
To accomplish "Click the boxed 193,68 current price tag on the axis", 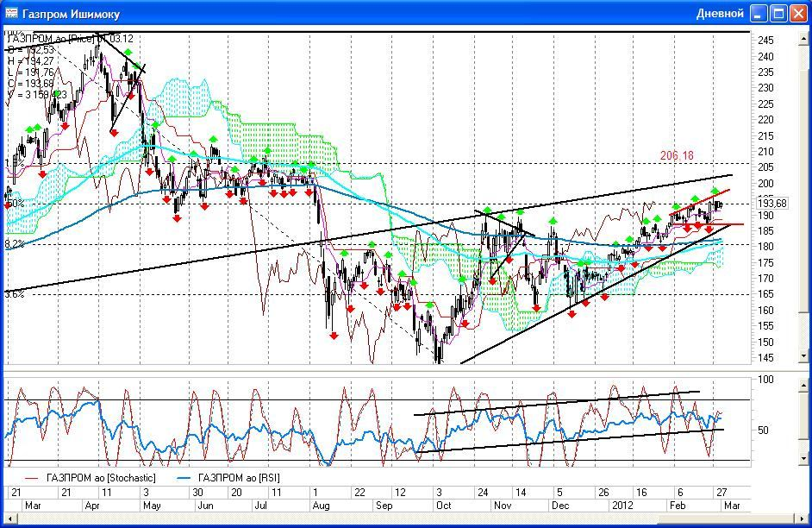I will 772,204.
